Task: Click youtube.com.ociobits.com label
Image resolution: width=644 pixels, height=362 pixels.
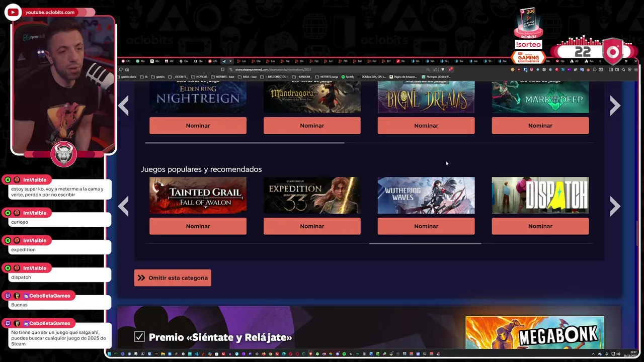Action: [50, 12]
